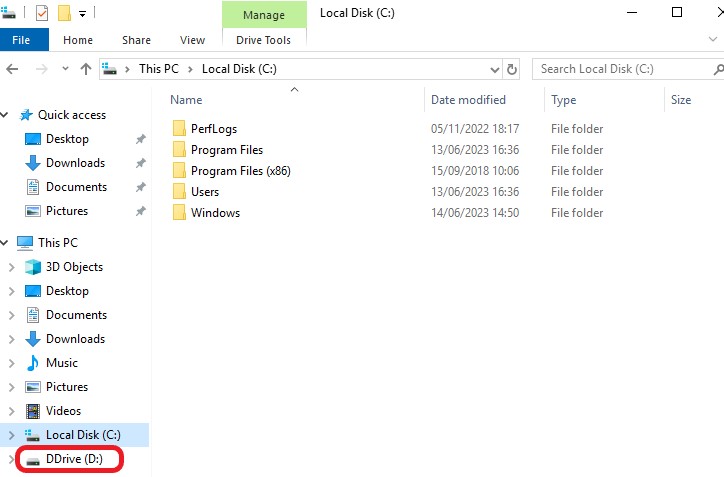Click the New Folder quick access icon
724x477 pixels.
[x=64, y=13]
